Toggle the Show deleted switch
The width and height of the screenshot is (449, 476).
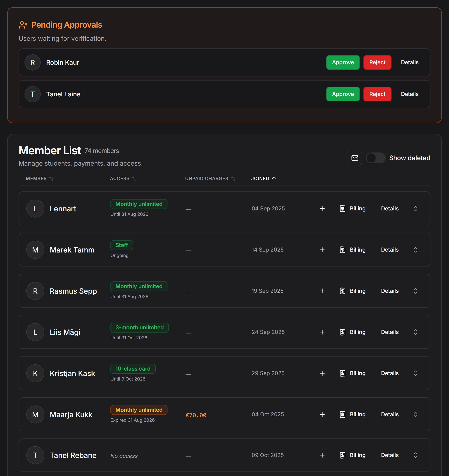[x=375, y=158]
